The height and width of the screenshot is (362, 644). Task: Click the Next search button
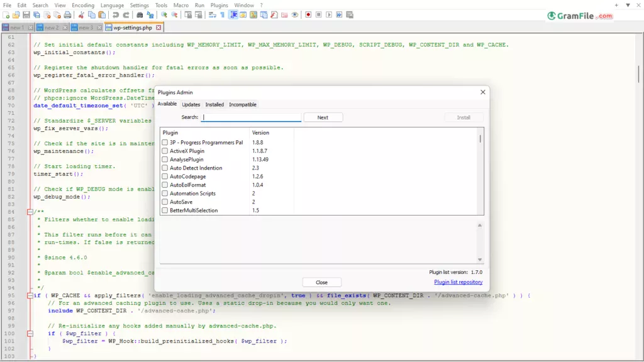pyautogui.click(x=323, y=118)
